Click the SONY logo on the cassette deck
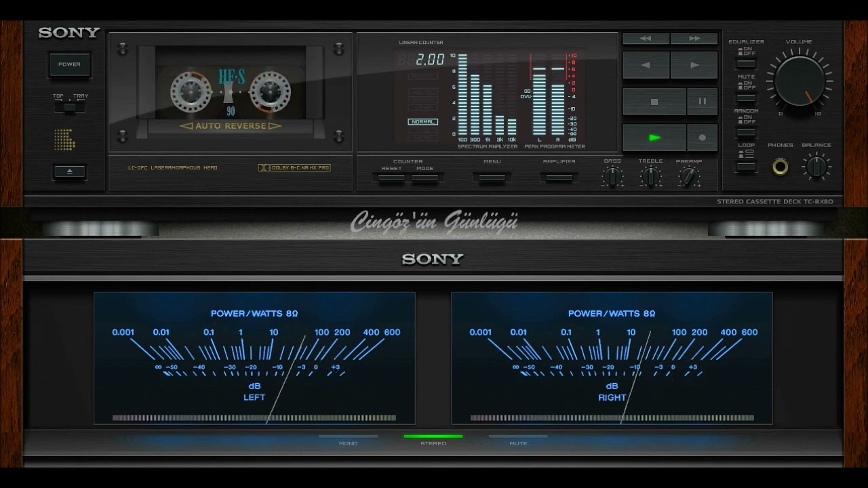 click(69, 33)
